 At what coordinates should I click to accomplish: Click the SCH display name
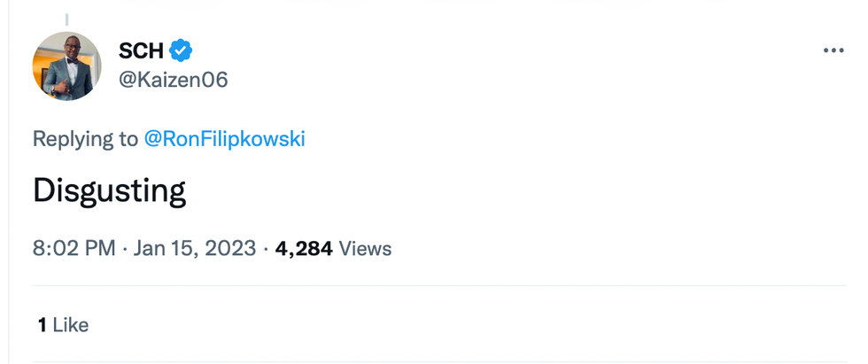141,50
